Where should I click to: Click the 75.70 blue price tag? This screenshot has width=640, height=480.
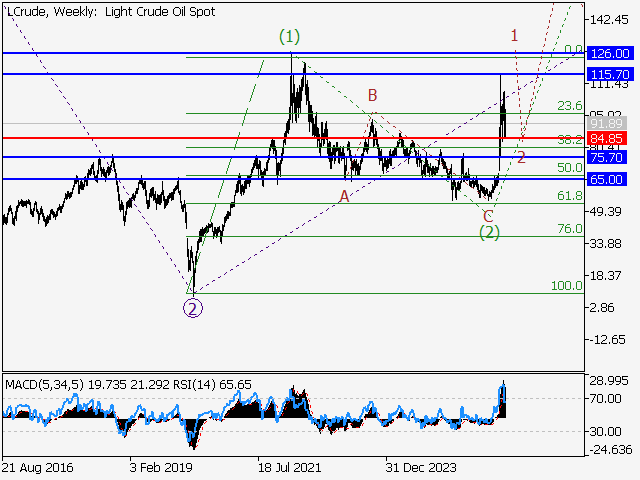[609, 157]
